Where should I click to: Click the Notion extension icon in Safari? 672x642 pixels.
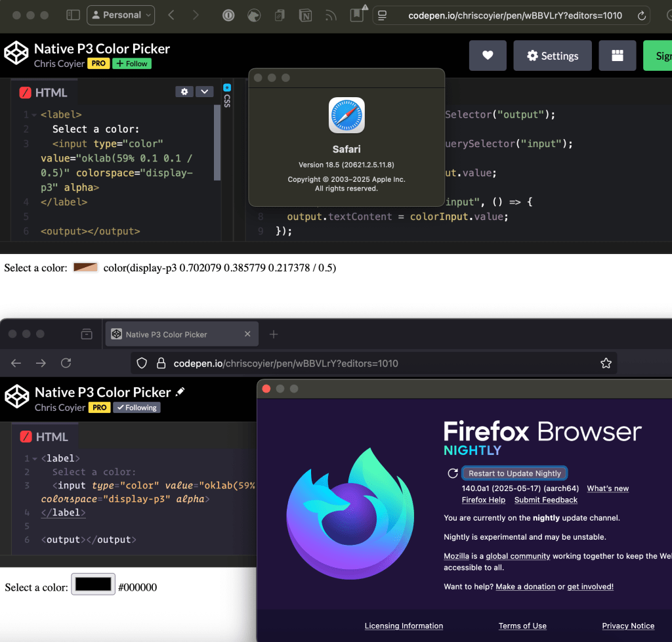(305, 14)
